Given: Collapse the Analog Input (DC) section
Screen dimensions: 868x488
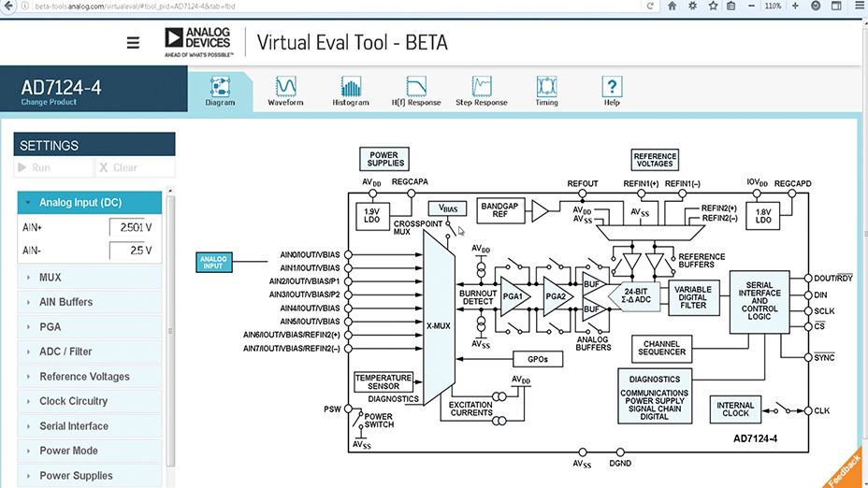Looking at the screenshot, I should [90, 203].
